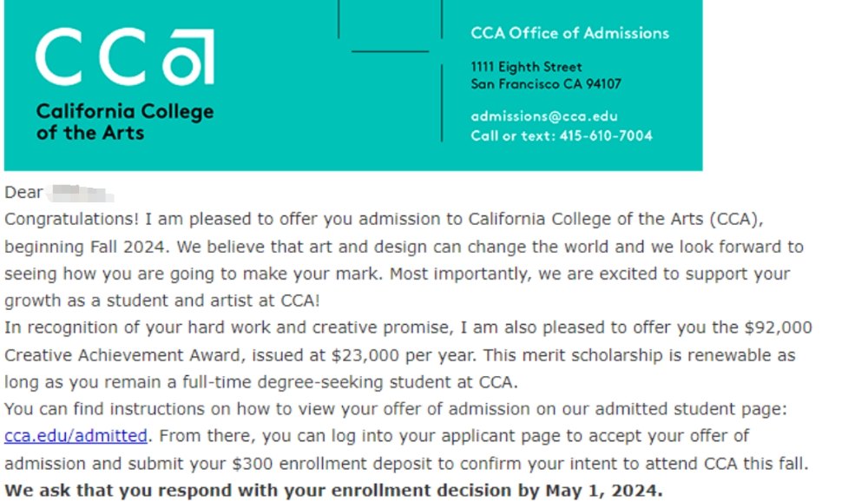The image size is (868, 502).
Task: Click the "1111 Eighth Street" address line
Action: [526, 67]
